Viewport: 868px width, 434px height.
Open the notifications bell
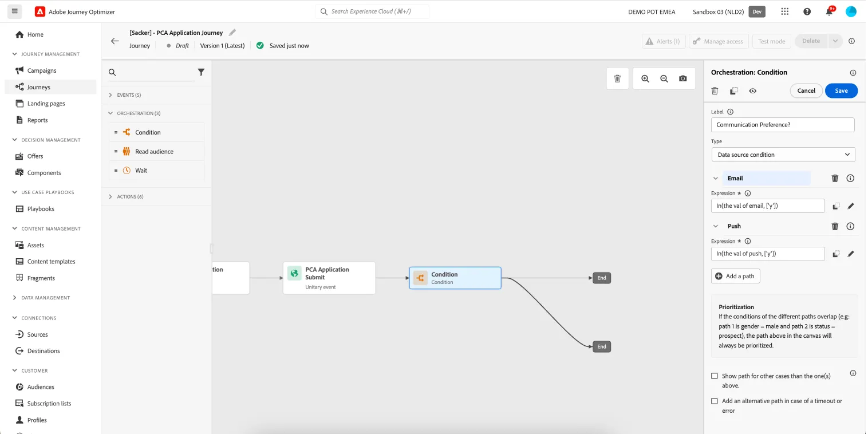point(829,11)
